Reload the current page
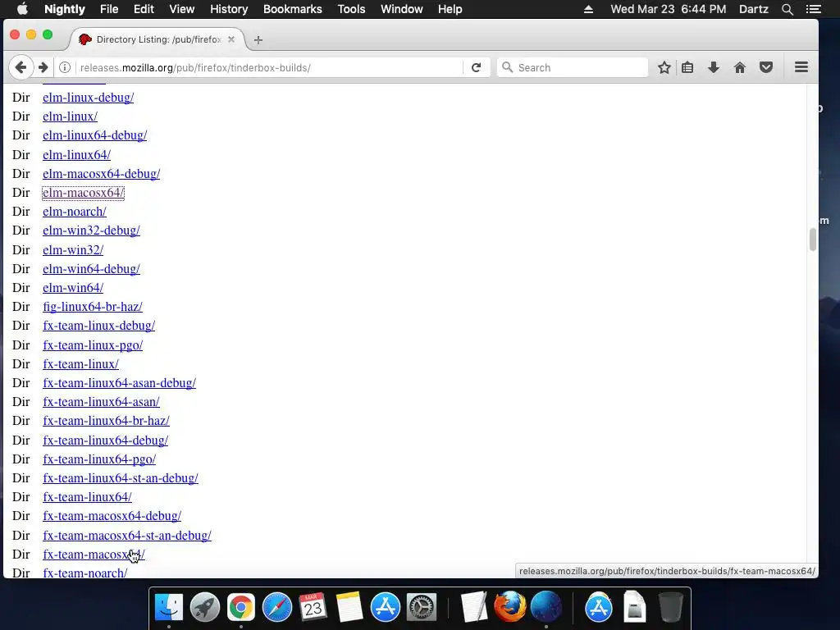This screenshot has width=840, height=630. pos(477,67)
